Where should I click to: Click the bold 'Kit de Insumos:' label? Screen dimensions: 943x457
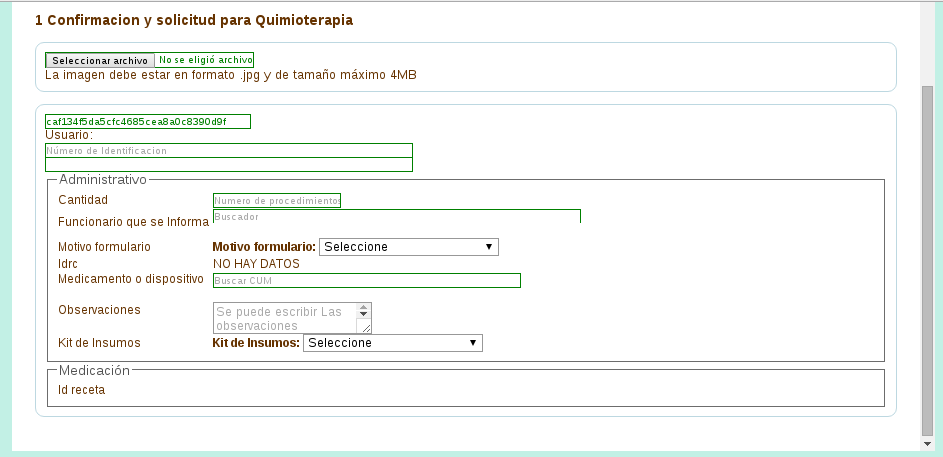click(256, 343)
